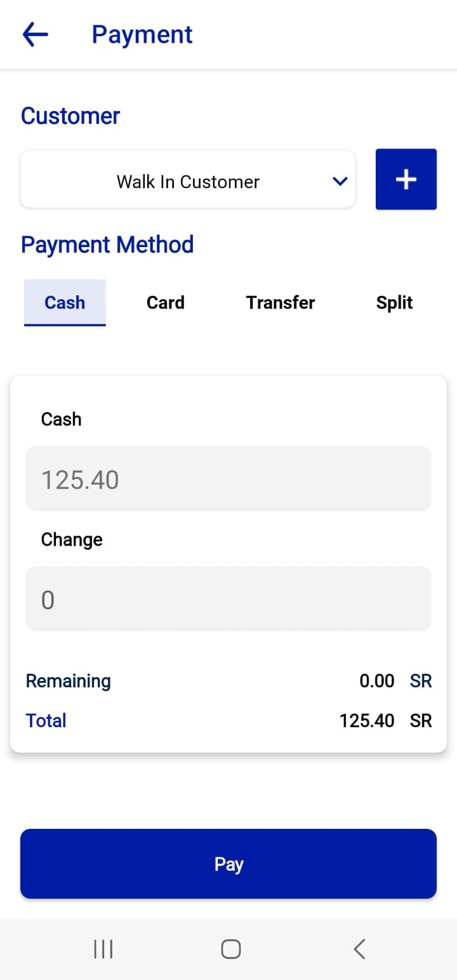Image resolution: width=457 pixels, height=980 pixels.
Task: Open the Walk In Customer selector
Action: [x=188, y=182]
